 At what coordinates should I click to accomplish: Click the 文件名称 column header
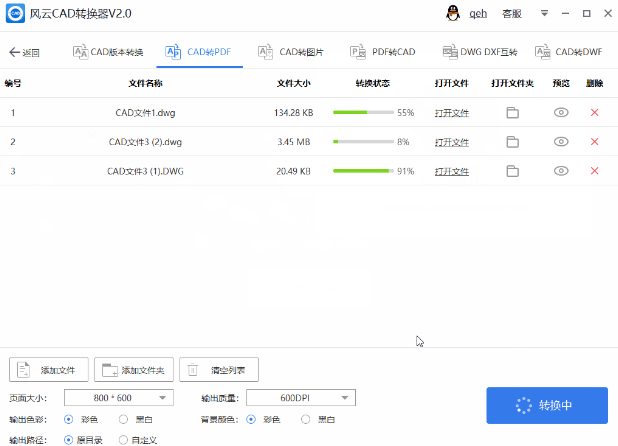[x=145, y=83]
